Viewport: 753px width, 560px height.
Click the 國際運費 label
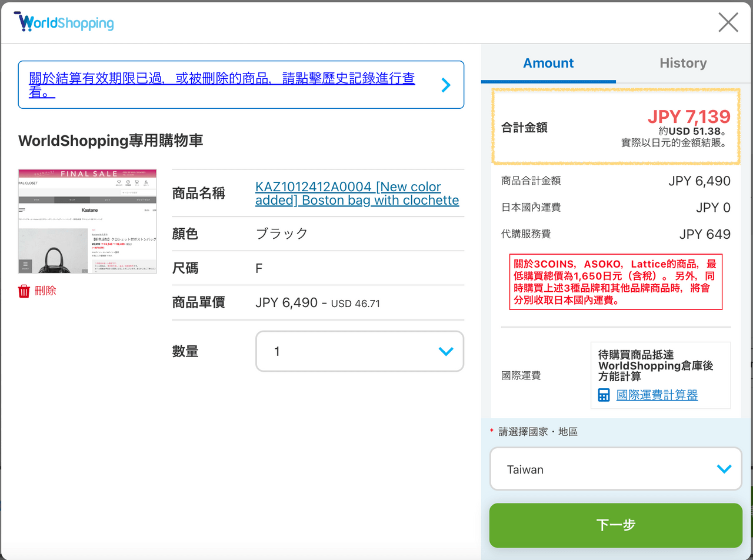(521, 375)
